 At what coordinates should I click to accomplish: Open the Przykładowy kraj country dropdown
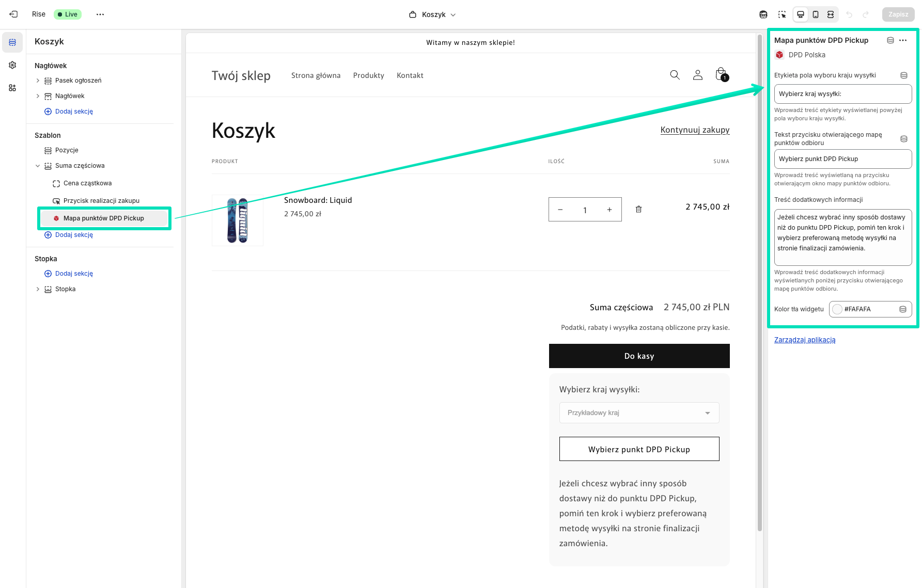tap(639, 413)
